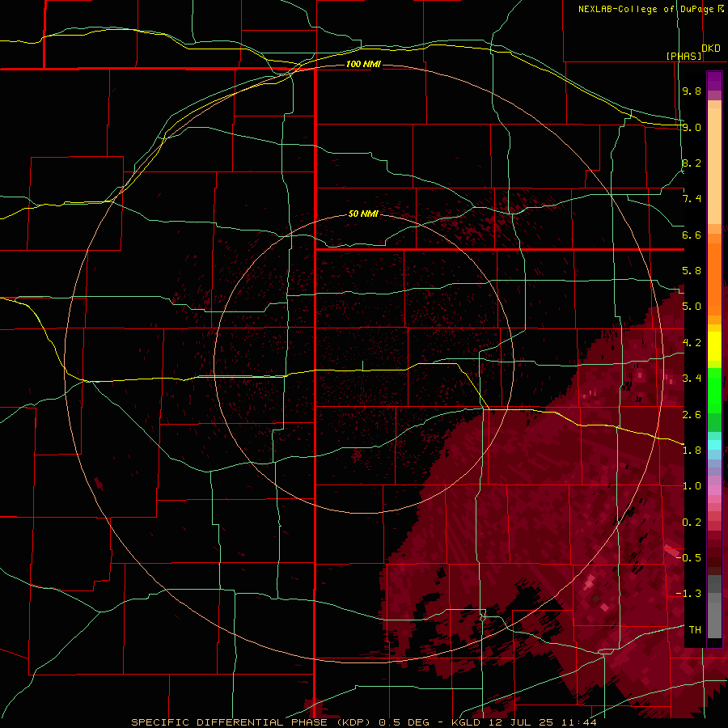This screenshot has height=728, width=728.
Task: Select the yellow band on the color scale
Action: coord(714,346)
